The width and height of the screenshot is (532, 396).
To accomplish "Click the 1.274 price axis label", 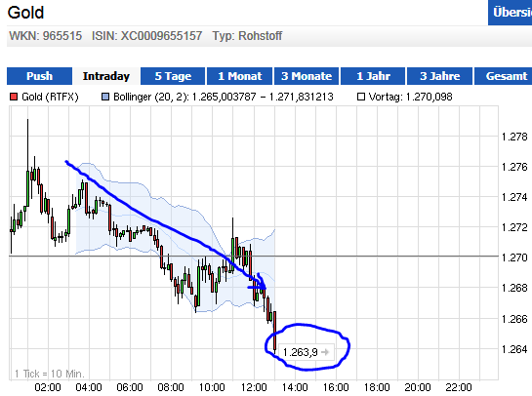I will 514,197.
